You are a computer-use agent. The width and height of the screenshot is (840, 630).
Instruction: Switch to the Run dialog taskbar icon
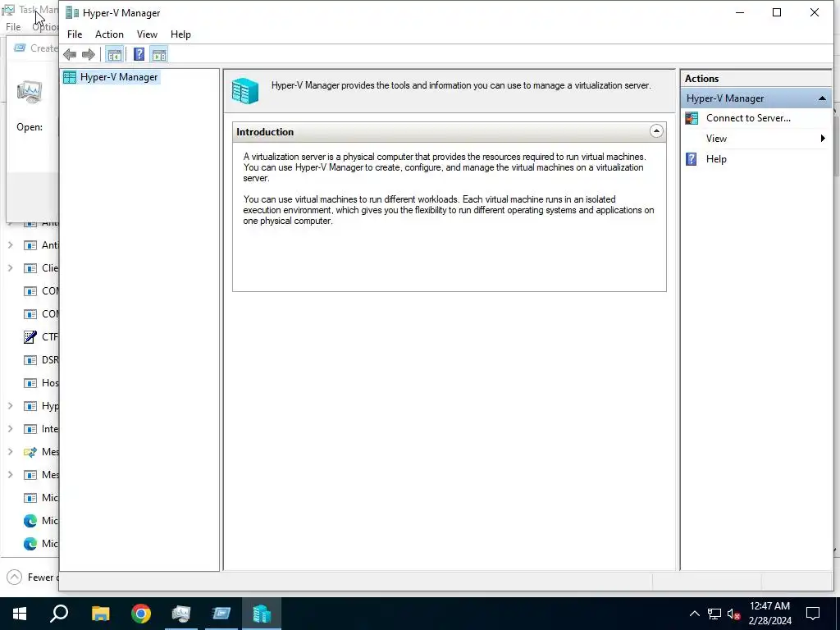click(x=221, y=614)
